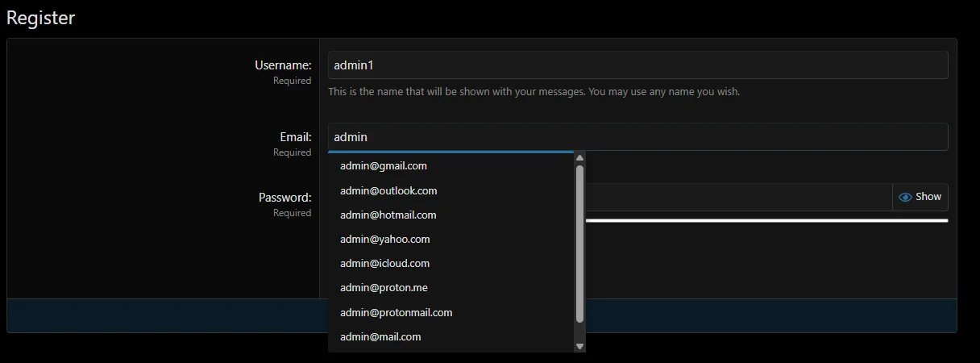Select admin@proton.me suggestion
980x363 pixels.
[x=451, y=288]
